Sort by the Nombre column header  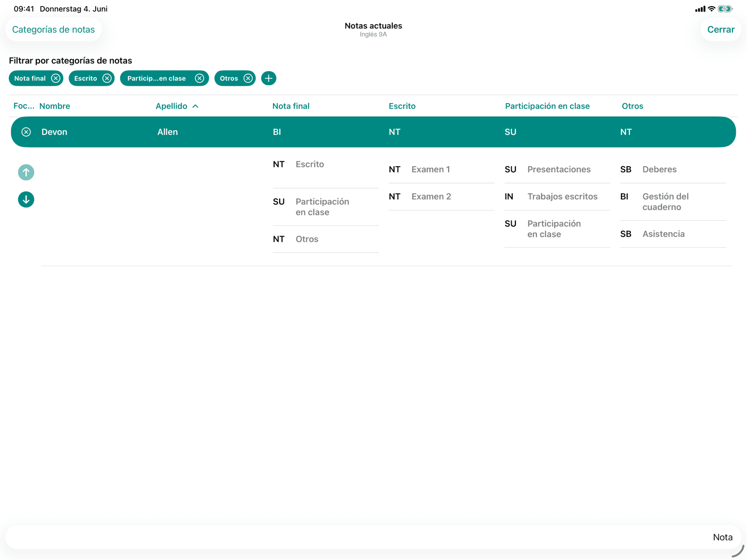pos(55,106)
